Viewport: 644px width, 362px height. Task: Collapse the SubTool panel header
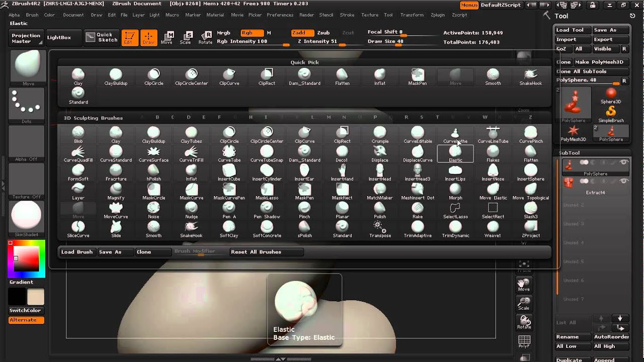(569, 153)
